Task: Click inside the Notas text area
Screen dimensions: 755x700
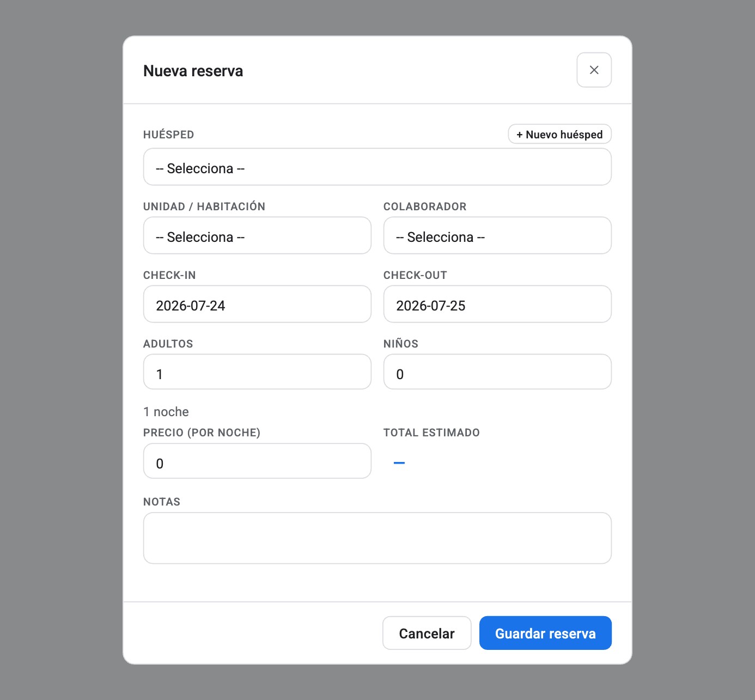Action: (x=377, y=538)
